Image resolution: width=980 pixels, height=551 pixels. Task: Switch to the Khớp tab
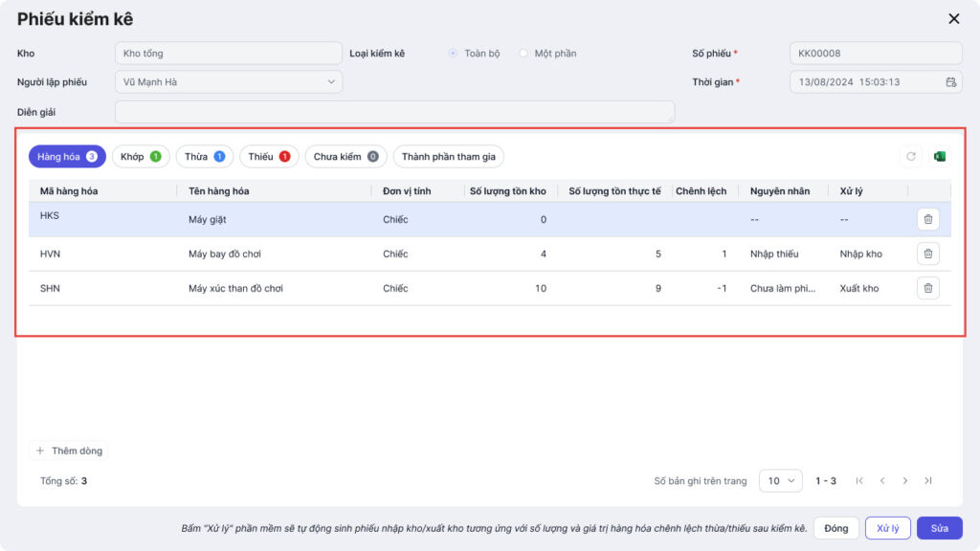pyautogui.click(x=141, y=157)
